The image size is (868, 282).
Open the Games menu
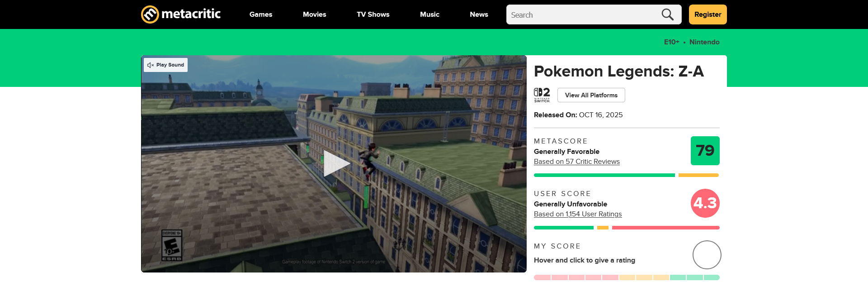261,14
